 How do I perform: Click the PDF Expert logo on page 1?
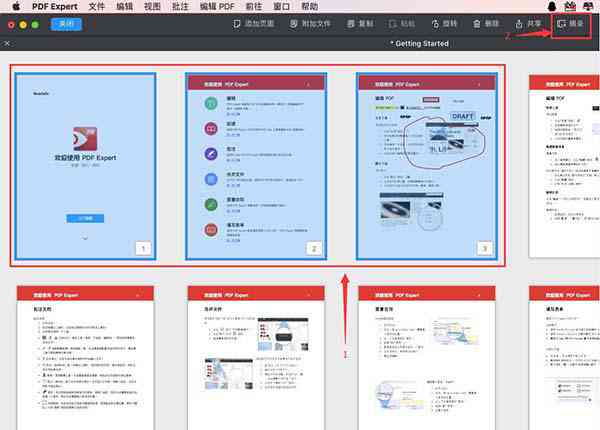85,139
